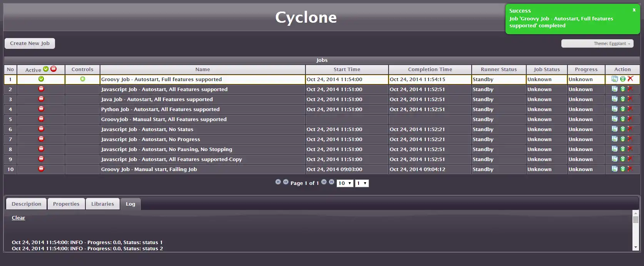The image size is (644, 266).
Task: Sort by Runner Status column header
Action: tap(499, 70)
